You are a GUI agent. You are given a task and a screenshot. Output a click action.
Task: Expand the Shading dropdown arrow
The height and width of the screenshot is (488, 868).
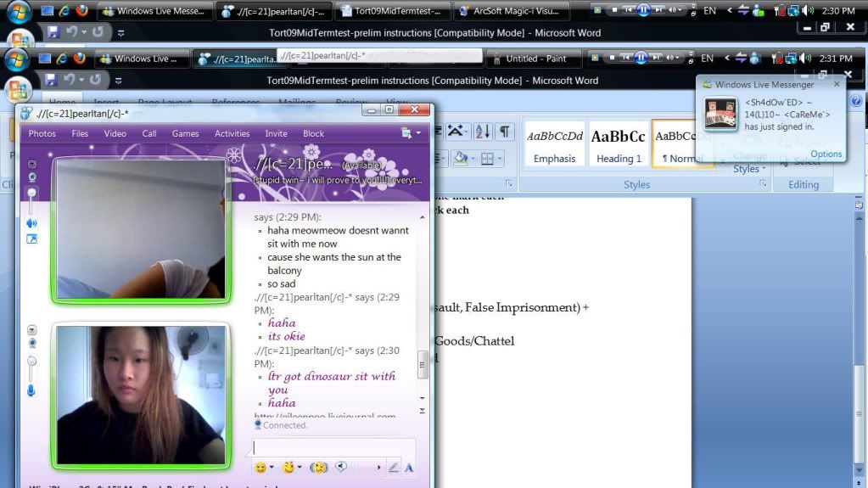pyautogui.click(x=473, y=159)
